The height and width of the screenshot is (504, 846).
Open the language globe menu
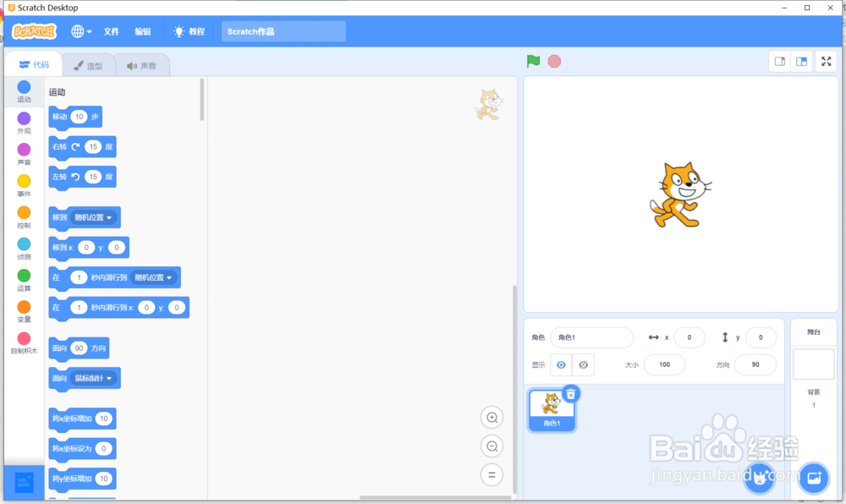(81, 31)
